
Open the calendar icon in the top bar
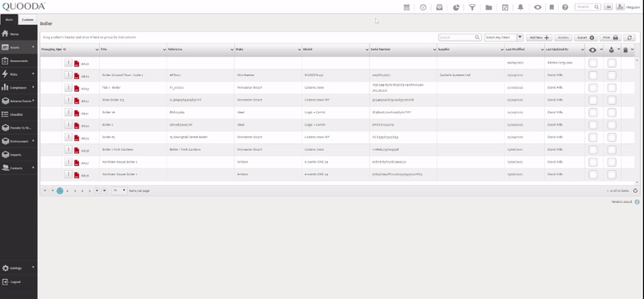tap(407, 7)
